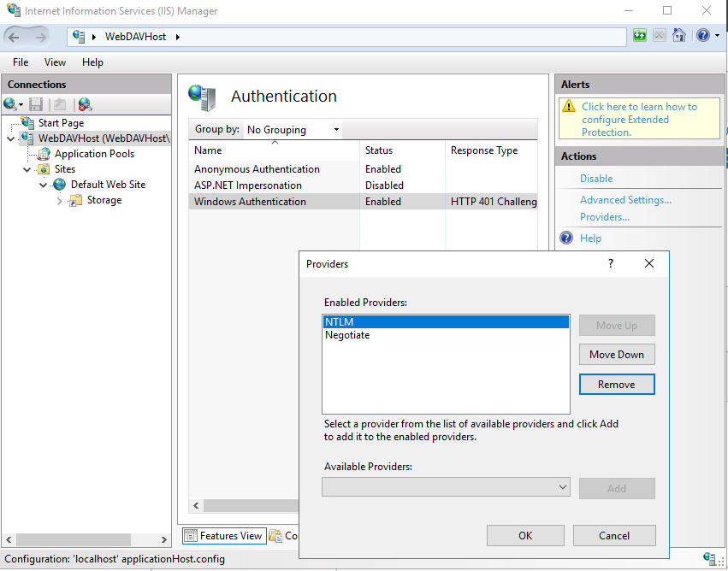
Task: Click the Help question mark icon in Actions
Action: tap(566, 238)
